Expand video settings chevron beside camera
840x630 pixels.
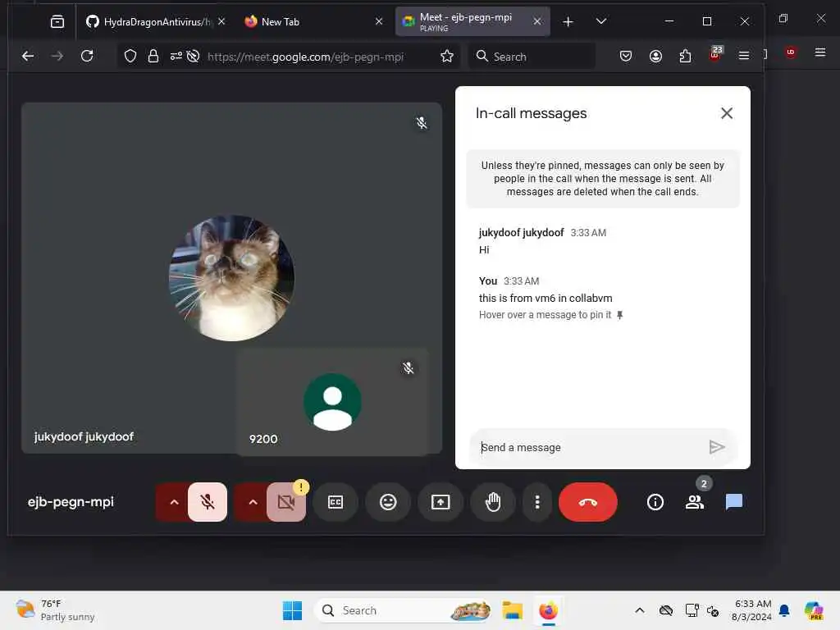coord(253,502)
